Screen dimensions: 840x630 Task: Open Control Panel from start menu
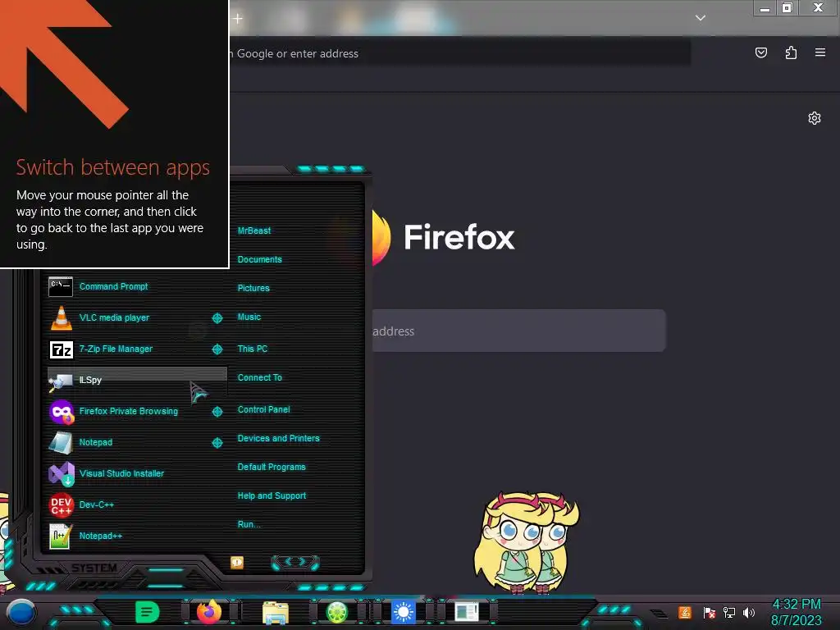click(x=263, y=409)
